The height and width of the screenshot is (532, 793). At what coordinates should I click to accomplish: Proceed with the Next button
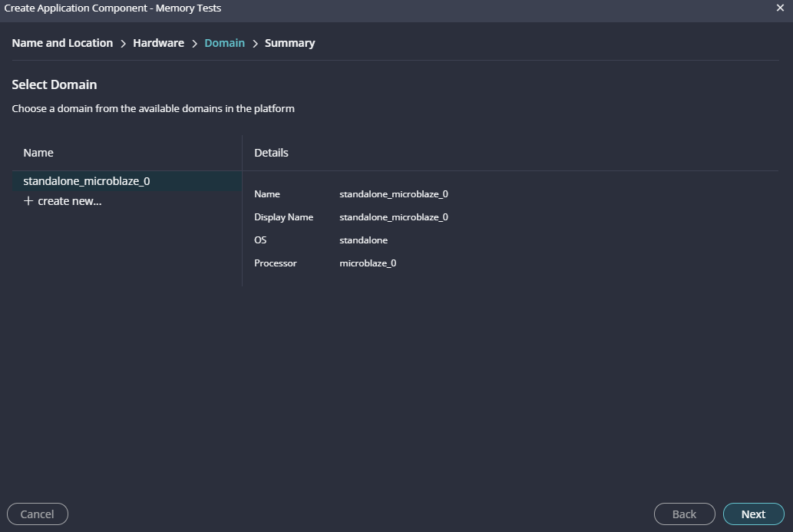pos(753,514)
